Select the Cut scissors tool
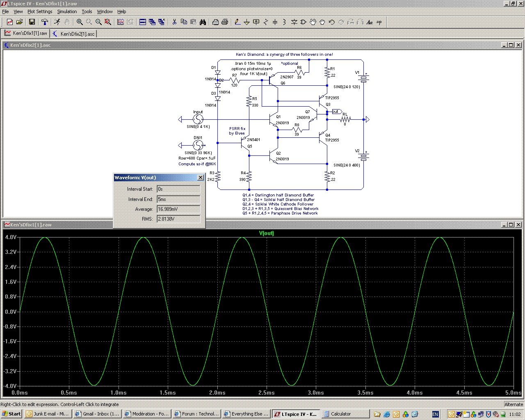The height and width of the screenshot is (420, 525). tap(174, 22)
